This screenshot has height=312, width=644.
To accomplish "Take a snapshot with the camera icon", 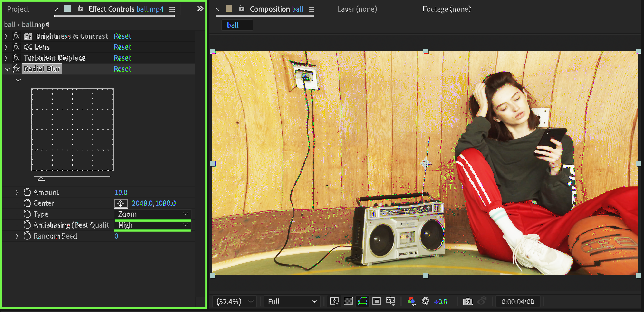I will tap(468, 301).
